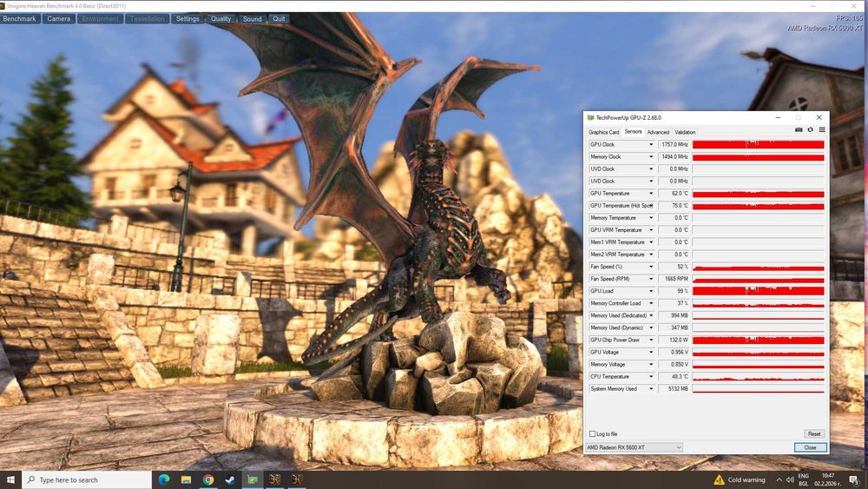Click the Benchmark button in Heaven

tap(20, 18)
